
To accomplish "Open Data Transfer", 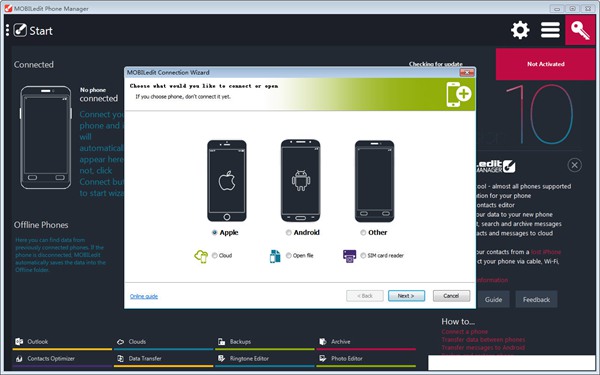I will (x=163, y=359).
